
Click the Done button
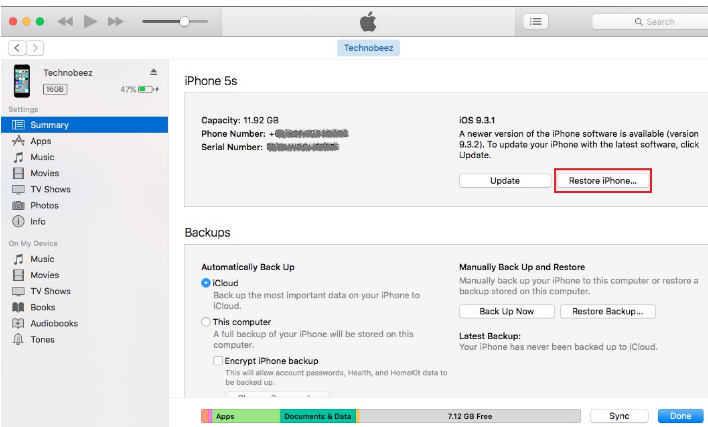coord(680,416)
